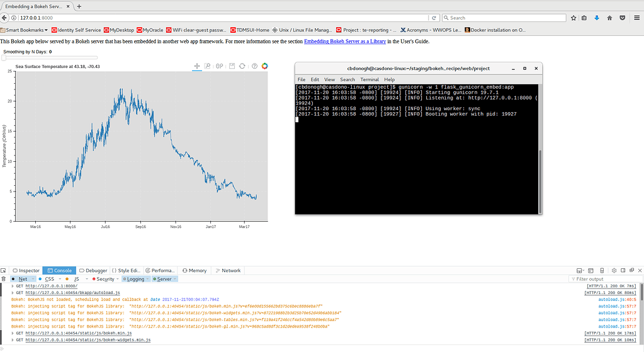The width and height of the screenshot is (644, 352).
Task: Click the terminal window vertical scrollbar
Action: 540,181
